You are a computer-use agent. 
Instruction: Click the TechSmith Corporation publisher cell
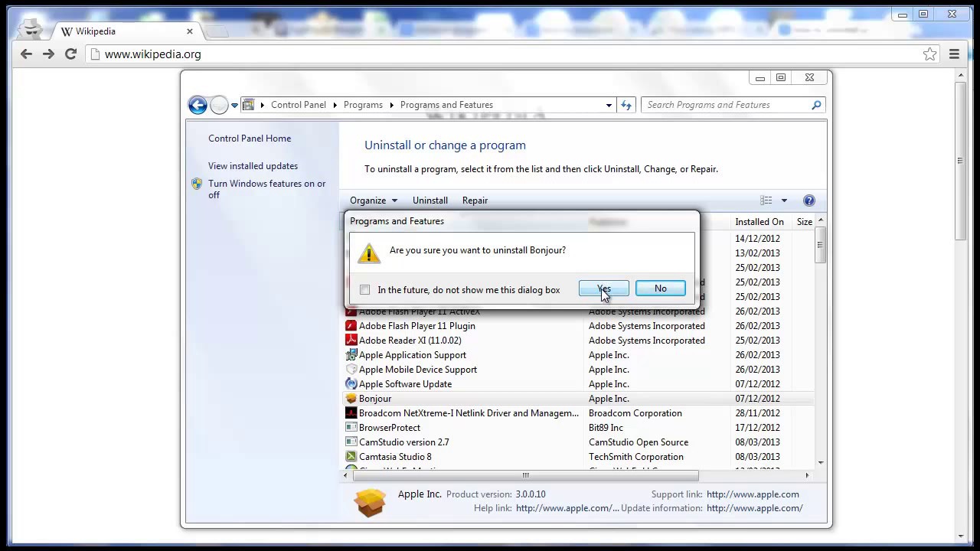(x=636, y=457)
